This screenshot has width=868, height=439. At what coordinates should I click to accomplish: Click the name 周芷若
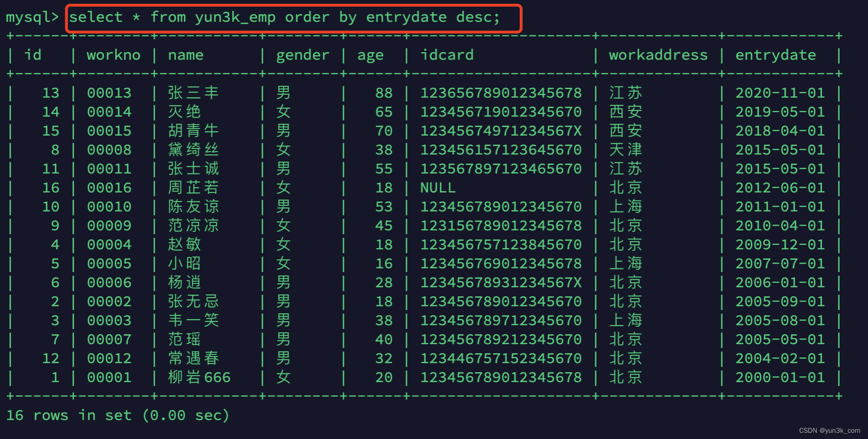click(193, 188)
